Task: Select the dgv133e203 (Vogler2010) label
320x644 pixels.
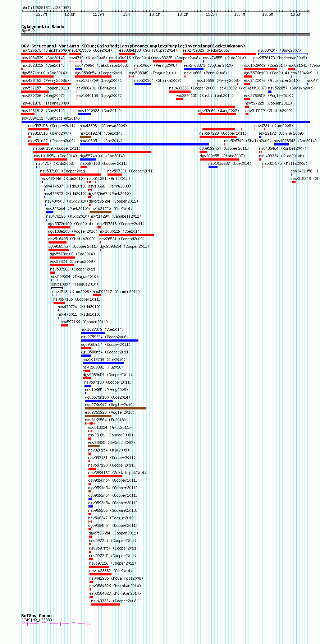Action: [x=73, y=231]
